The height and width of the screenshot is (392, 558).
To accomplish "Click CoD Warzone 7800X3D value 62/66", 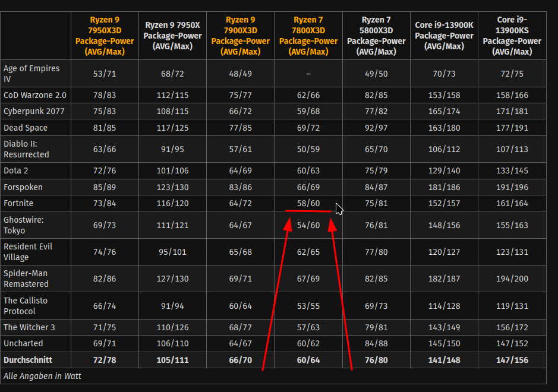I will point(308,96).
